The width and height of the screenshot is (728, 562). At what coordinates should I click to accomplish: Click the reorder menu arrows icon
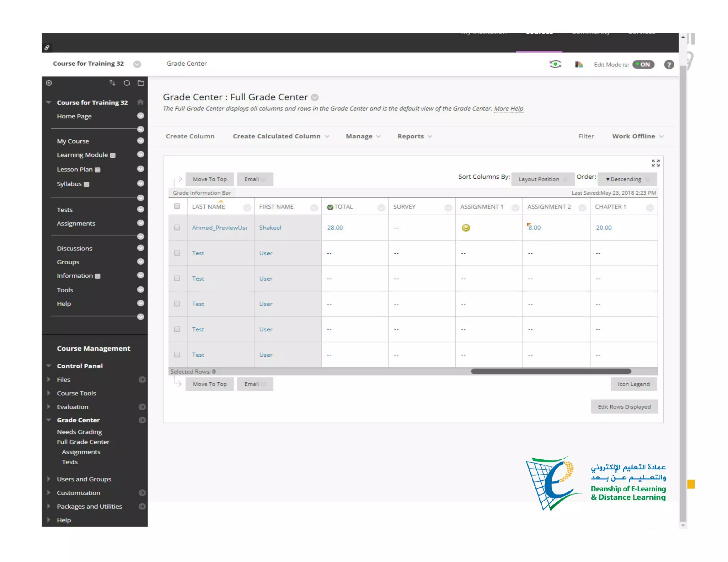click(112, 83)
